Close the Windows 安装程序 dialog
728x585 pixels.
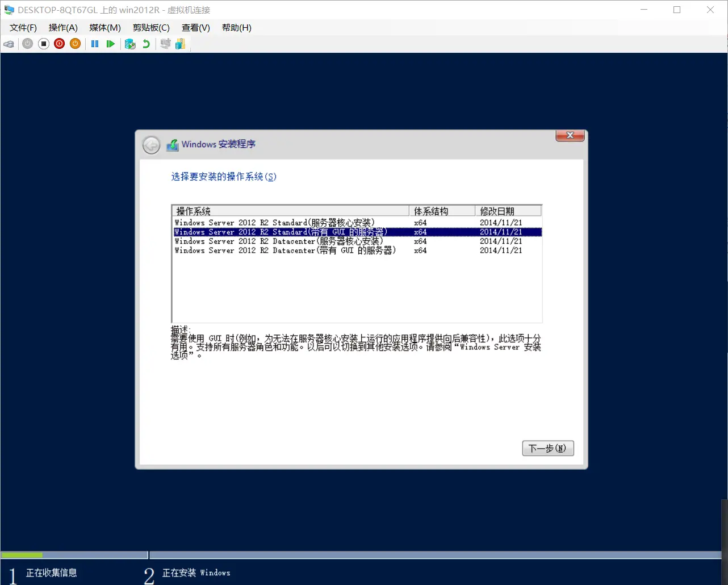(570, 135)
